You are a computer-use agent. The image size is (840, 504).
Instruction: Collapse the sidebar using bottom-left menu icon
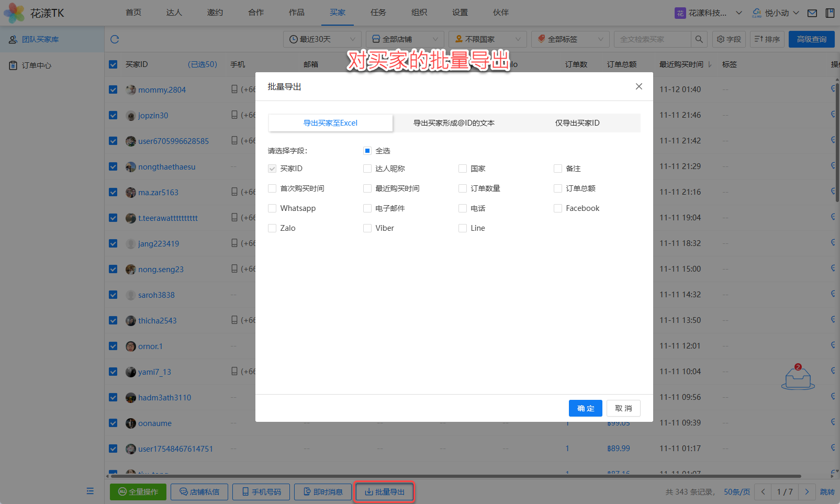tap(90, 491)
